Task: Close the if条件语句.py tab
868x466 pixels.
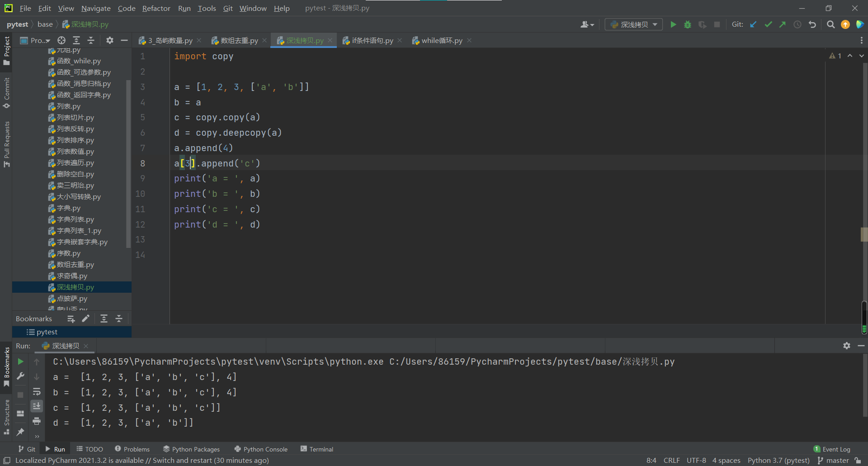Action: click(x=400, y=40)
